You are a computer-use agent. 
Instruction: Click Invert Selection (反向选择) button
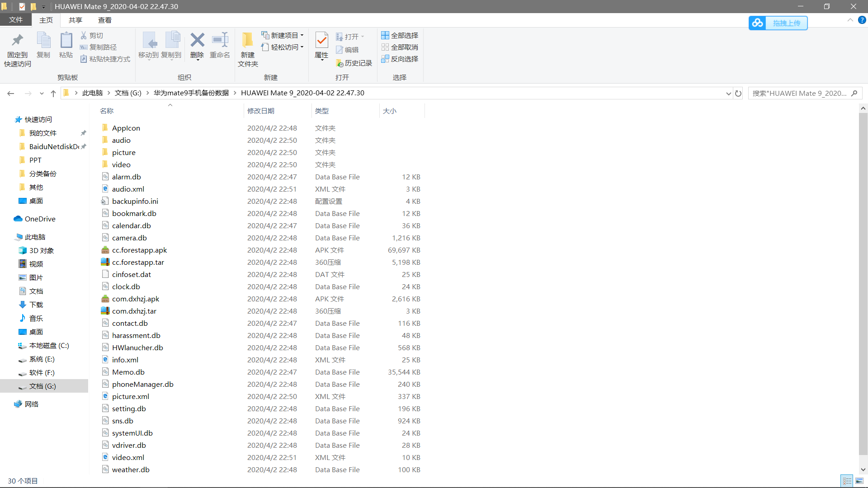(x=400, y=59)
